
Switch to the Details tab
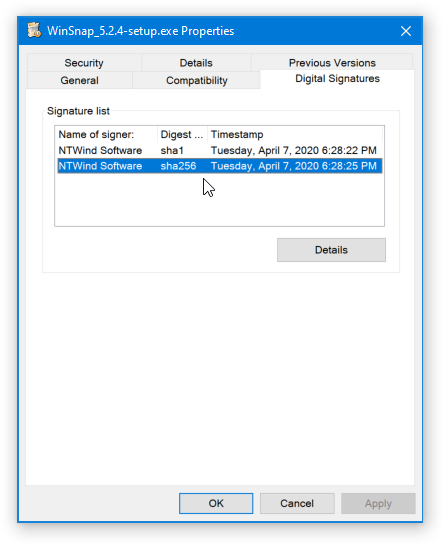(x=196, y=63)
